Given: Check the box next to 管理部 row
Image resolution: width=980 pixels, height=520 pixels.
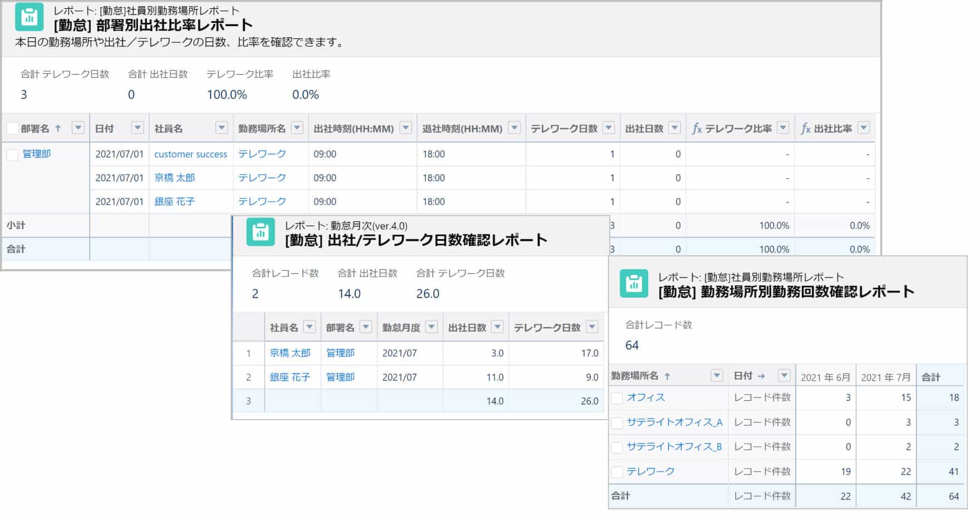Looking at the screenshot, I should pyautogui.click(x=12, y=154).
